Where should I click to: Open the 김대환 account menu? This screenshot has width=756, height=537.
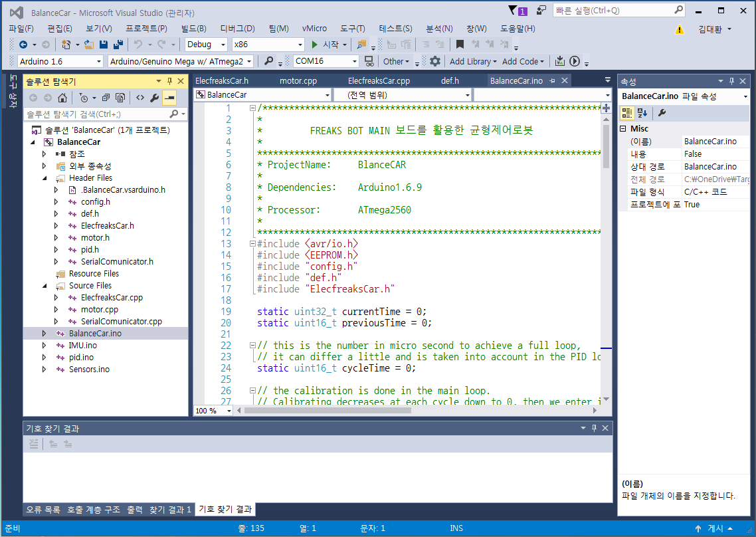pyautogui.click(x=715, y=29)
